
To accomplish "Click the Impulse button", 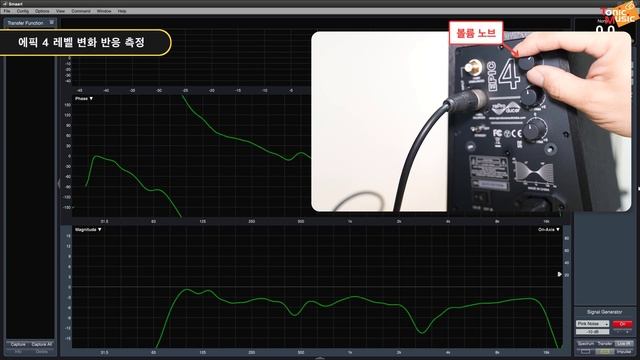I will (x=624, y=351).
